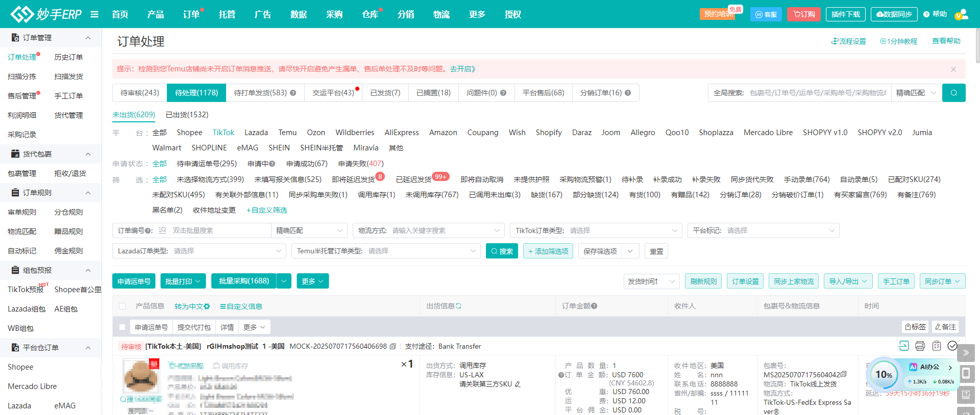Click the help icon beside 待打单发货(583)
The image size is (980, 415).
(293, 93)
